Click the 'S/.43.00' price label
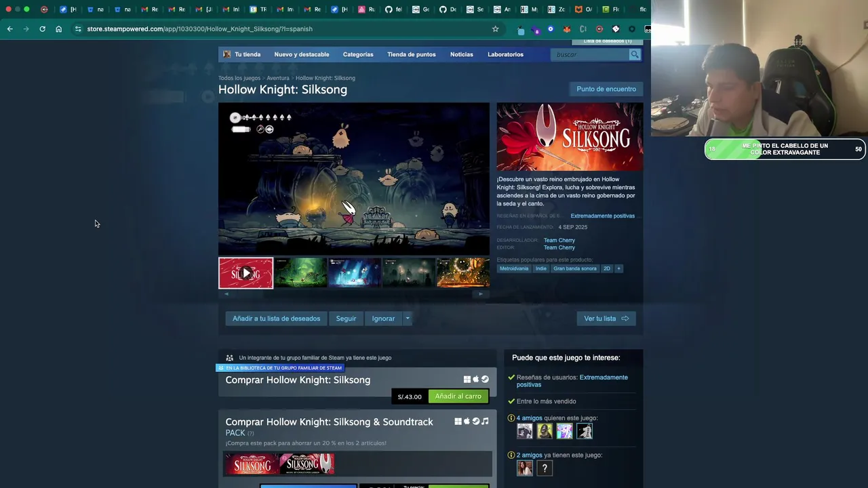The height and width of the screenshot is (488, 868). pyautogui.click(x=410, y=396)
